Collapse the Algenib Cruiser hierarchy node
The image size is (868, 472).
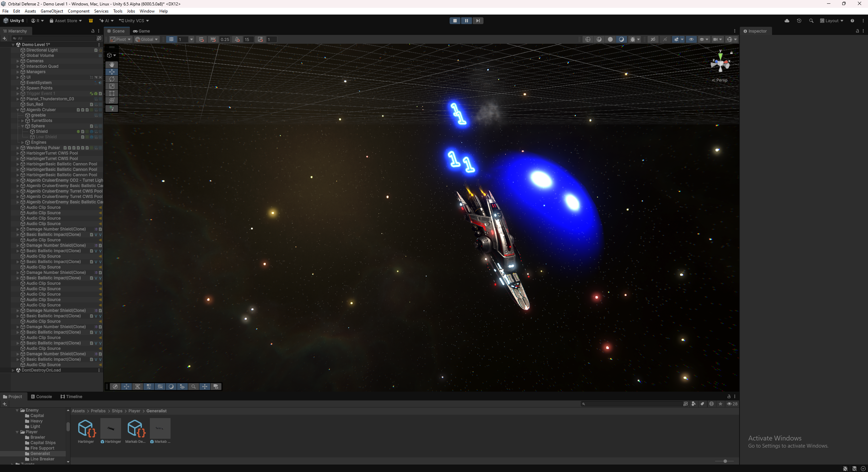[x=18, y=110]
